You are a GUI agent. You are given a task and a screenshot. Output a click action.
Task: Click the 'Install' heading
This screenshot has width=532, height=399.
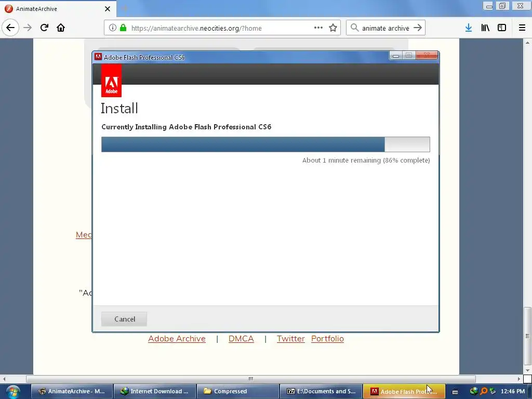click(x=119, y=109)
